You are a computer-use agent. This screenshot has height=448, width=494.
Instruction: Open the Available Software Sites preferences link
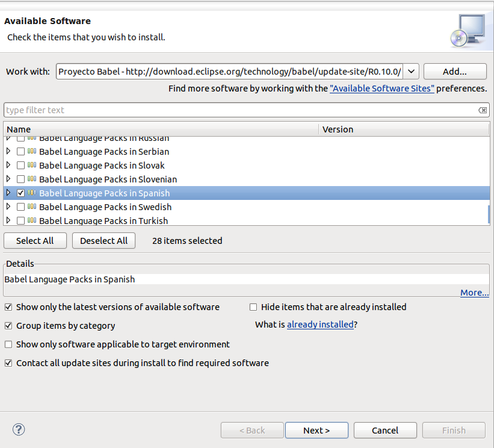pos(382,89)
